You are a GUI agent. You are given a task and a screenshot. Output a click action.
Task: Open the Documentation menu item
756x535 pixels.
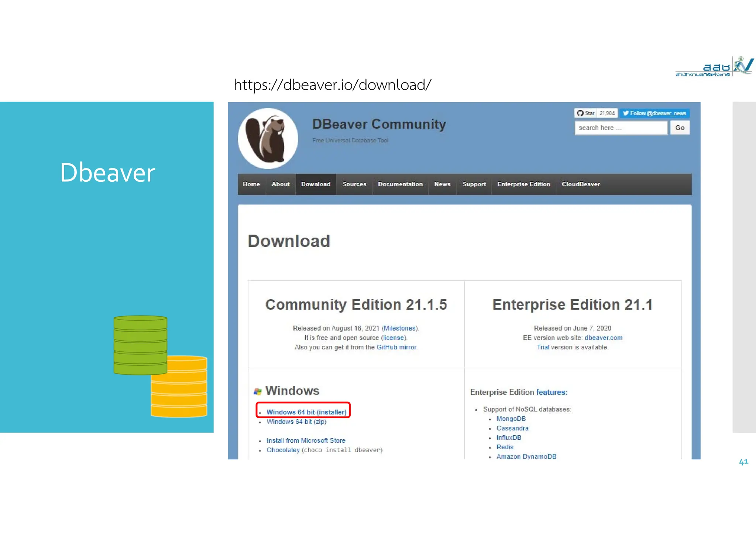(400, 184)
